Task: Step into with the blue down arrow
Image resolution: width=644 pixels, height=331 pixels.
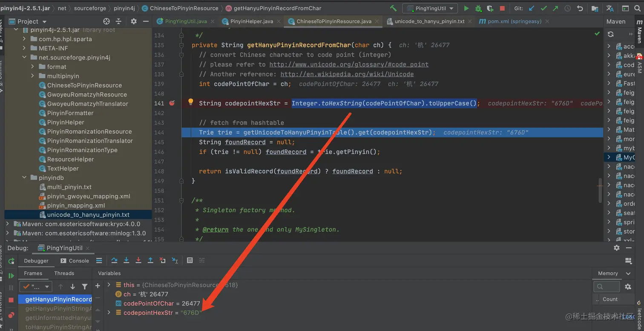Action: coord(126,260)
